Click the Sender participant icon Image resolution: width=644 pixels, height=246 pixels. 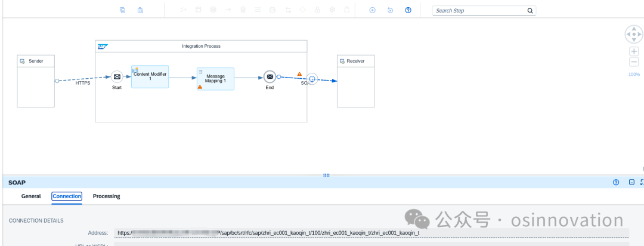[x=23, y=61]
